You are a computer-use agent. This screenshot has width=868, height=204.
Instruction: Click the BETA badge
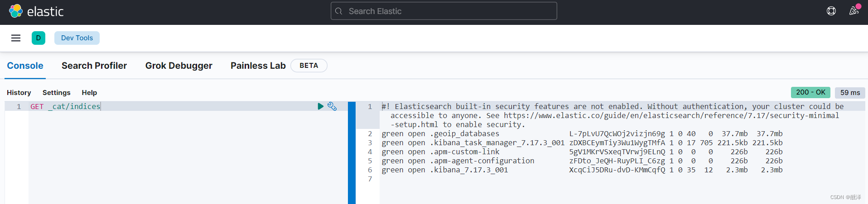[x=309, y=66]
